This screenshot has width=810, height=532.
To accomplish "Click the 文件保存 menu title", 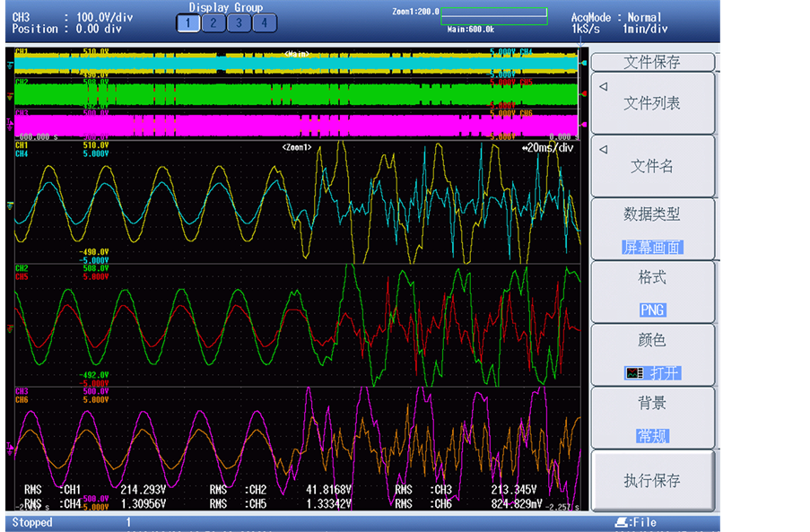I will [652, 62].
